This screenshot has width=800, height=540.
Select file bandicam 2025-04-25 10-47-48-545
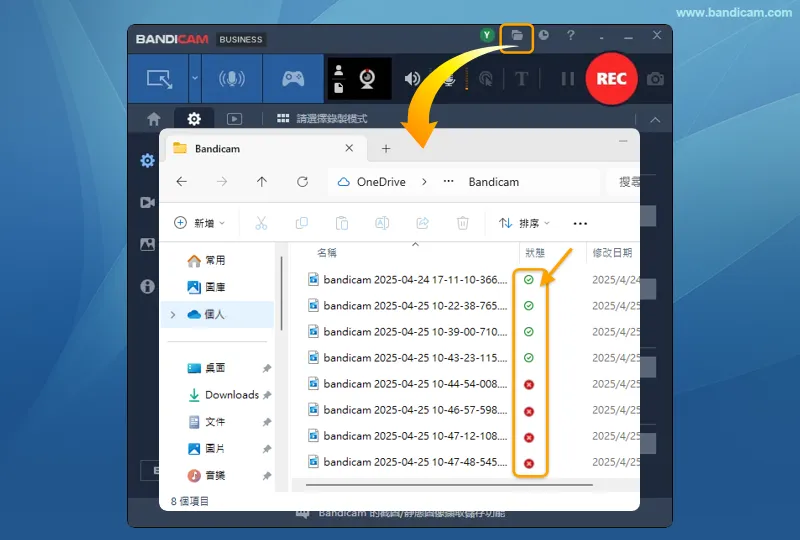[408, 462]
